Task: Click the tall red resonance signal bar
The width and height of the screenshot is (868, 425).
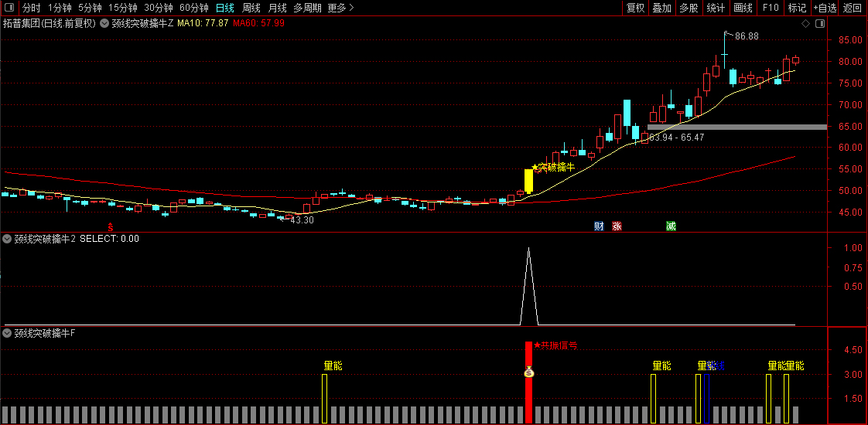Action: tap(528, 382)
